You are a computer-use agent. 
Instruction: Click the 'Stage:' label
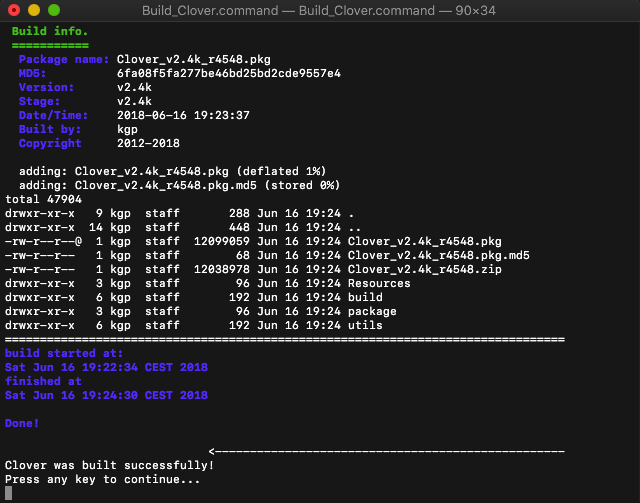point(39,101)
